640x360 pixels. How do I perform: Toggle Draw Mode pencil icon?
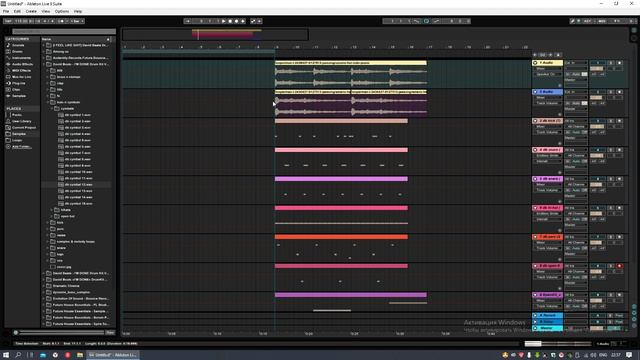(572, 21)
